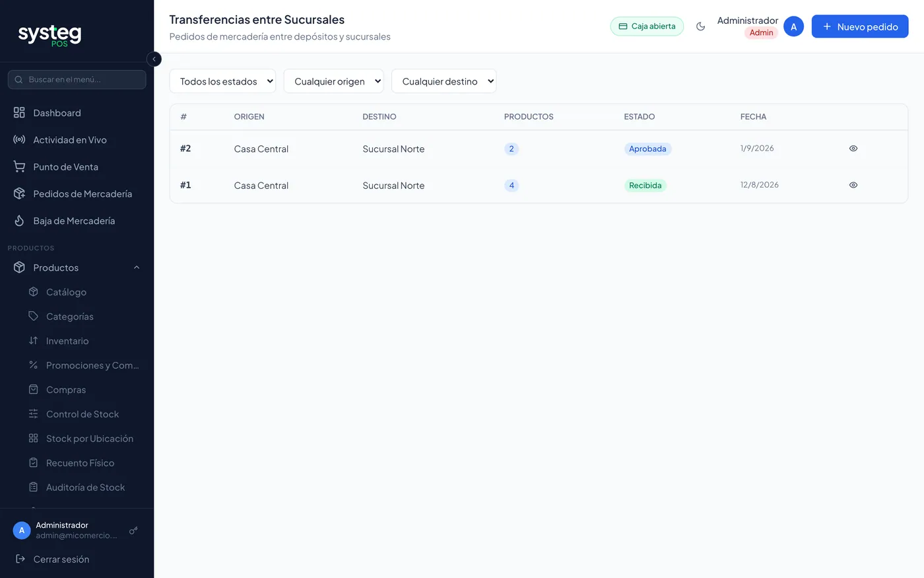This screenshot has width=924, height=578.
Task: Click the Nuevo pedido button
Action: (x=860, y=26)
